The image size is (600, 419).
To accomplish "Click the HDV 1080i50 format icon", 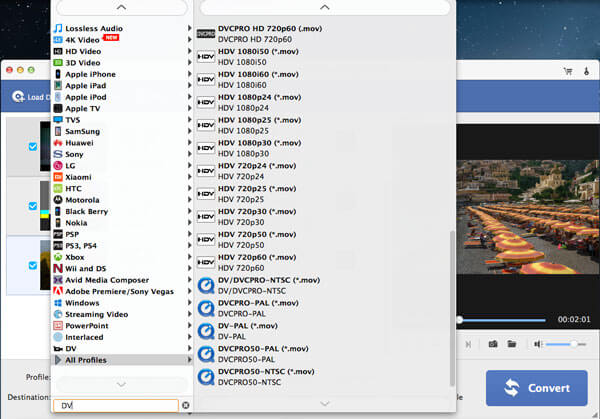I will pyautogui.click(x=206, y=57).
